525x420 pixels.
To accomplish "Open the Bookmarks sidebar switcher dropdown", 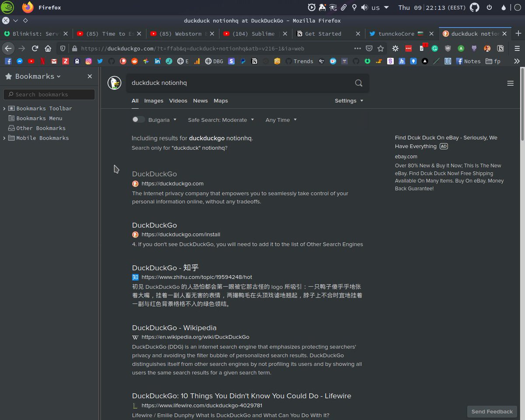I will pos(38,76).
